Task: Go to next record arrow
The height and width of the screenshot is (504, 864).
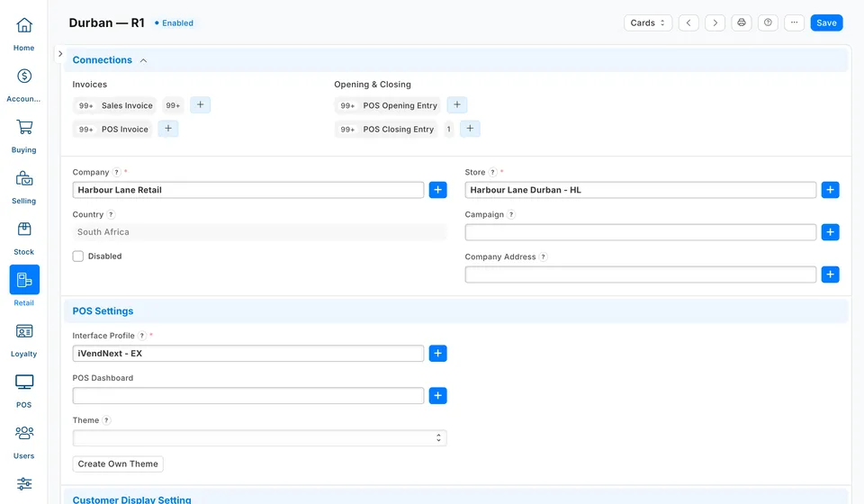Action: coord(715,22)
